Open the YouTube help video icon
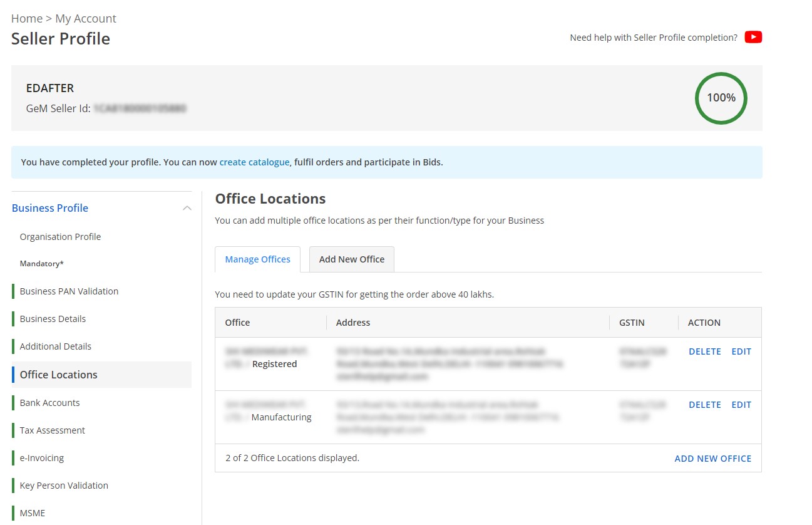Viewport: 812px width, 525px height. (x=753, y=38)
